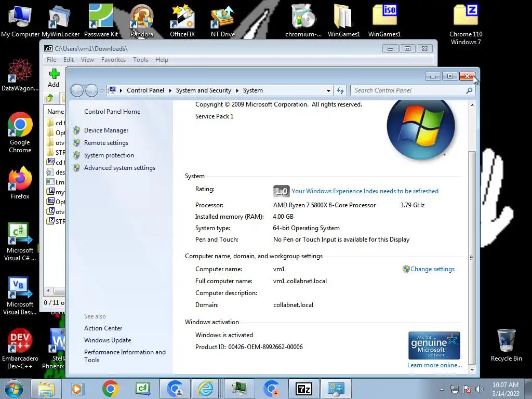
Task: Open System protection link
Action: point(109,155)
